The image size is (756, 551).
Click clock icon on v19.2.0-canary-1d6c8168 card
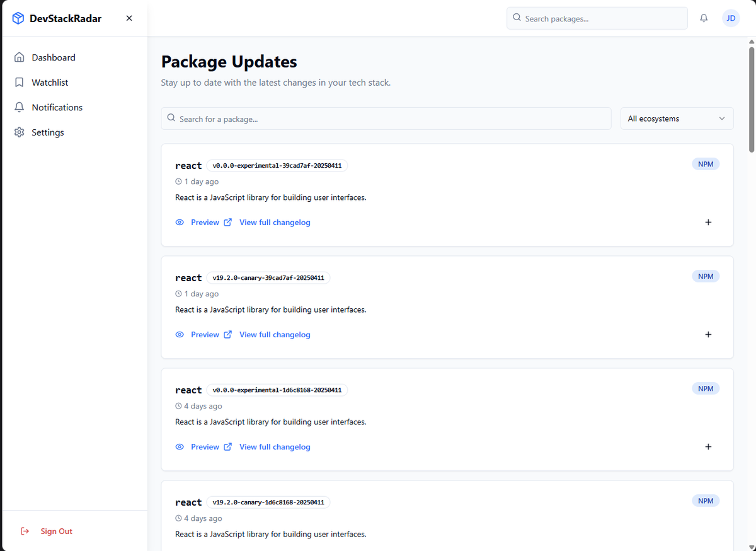click(178, 518)
